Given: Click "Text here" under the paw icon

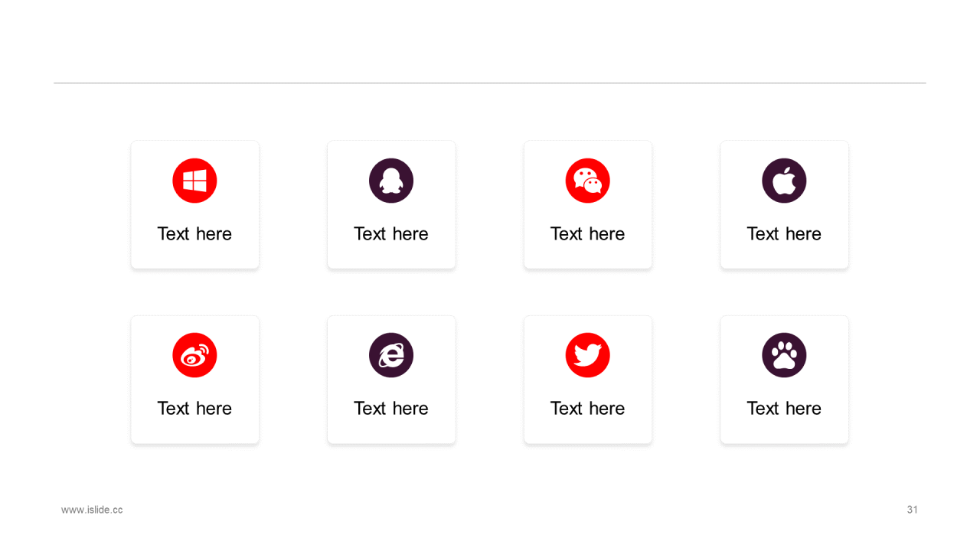Looking at the screenshot, I should 784,408.
